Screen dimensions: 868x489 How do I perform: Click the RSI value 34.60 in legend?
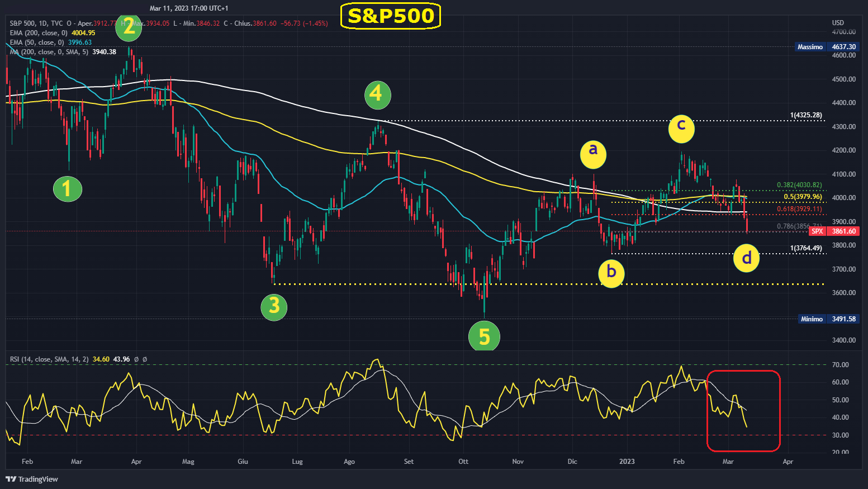tap(101, 359)
